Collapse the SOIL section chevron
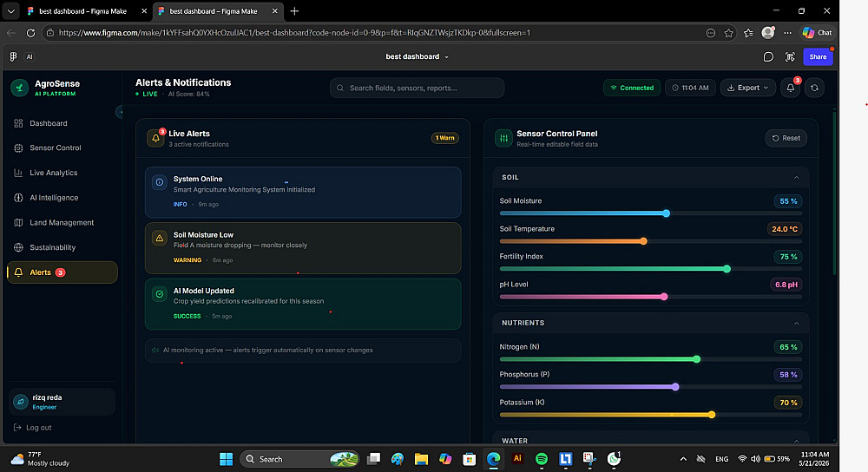Image resolution: width=868 pixels, height=472 pixels. coord(796,178)
